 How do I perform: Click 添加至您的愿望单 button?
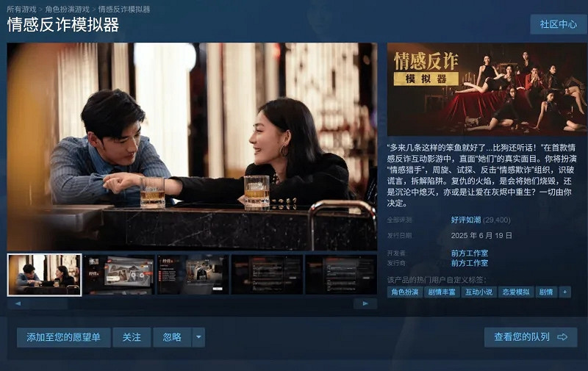(63, 337)
